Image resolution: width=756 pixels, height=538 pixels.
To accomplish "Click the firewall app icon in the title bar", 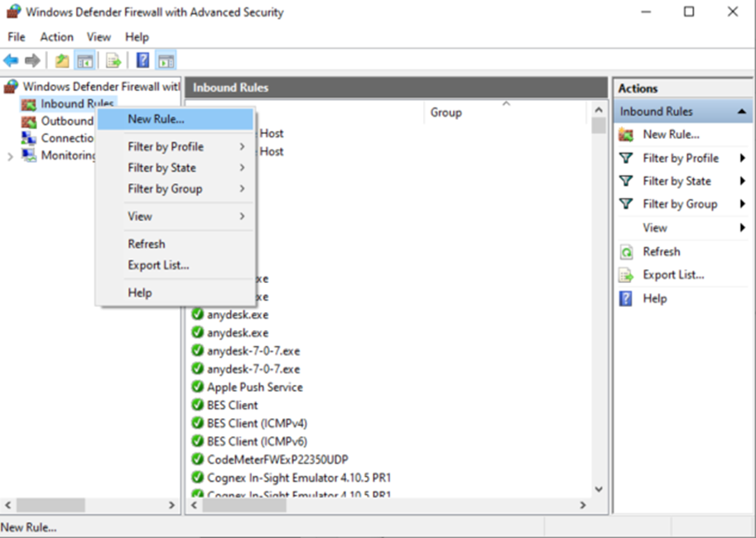I will coord(13,12).
